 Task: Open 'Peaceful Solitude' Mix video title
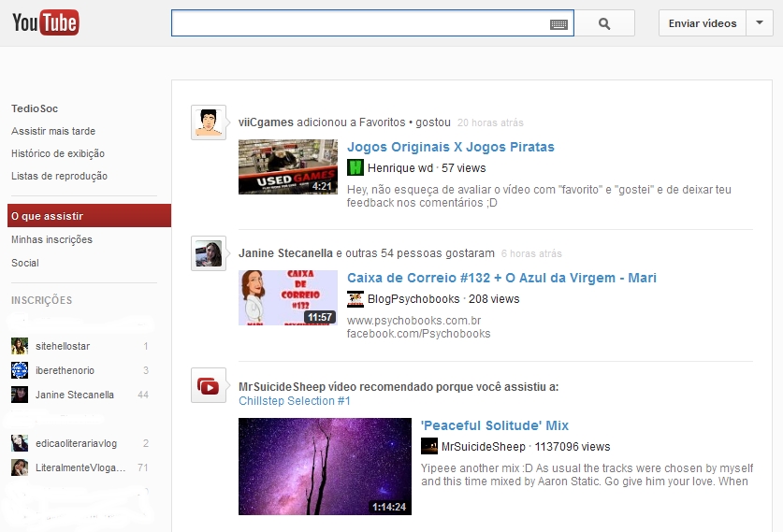coord(494,425)
